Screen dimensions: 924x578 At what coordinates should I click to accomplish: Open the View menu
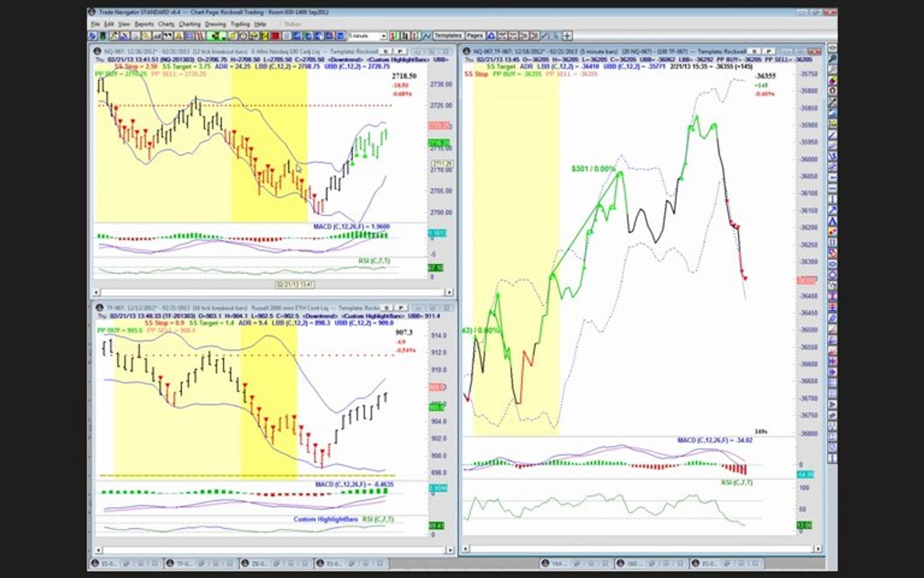pyautogui.click(x=124, y=24)
